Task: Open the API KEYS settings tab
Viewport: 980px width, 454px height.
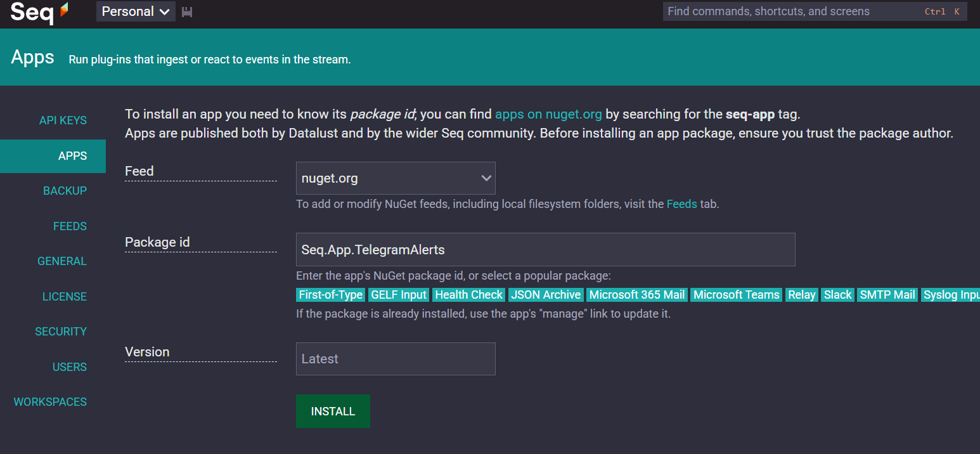Action: (x=63, y=120)
